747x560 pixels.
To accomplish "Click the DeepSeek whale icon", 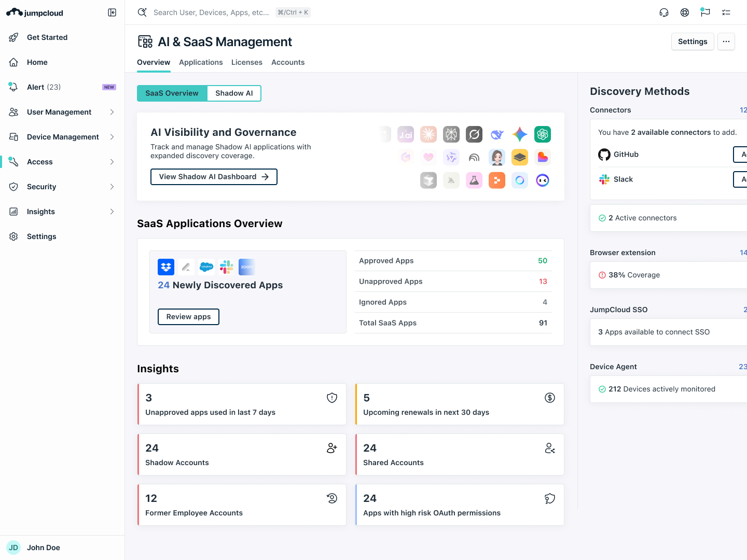I will (496, 134).
